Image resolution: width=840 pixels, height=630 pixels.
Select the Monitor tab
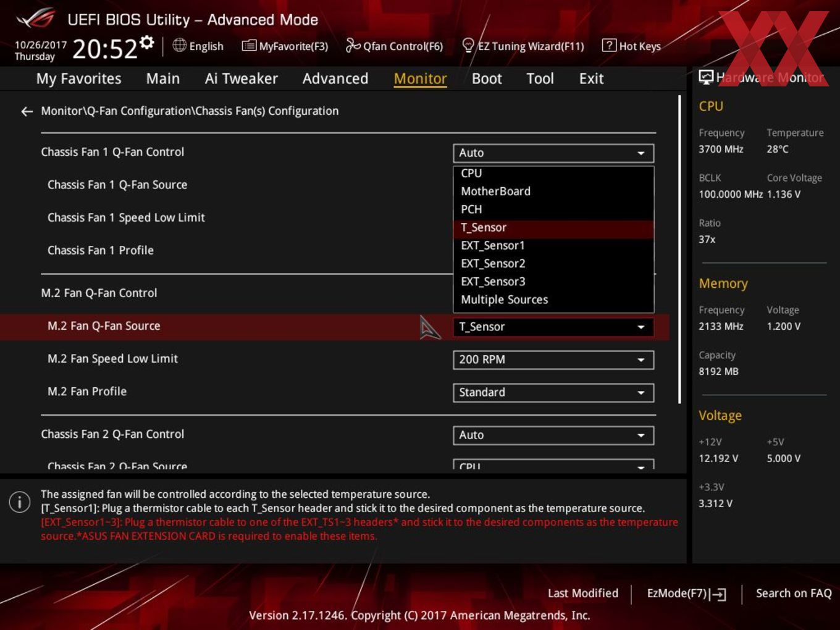pos(420,78)
